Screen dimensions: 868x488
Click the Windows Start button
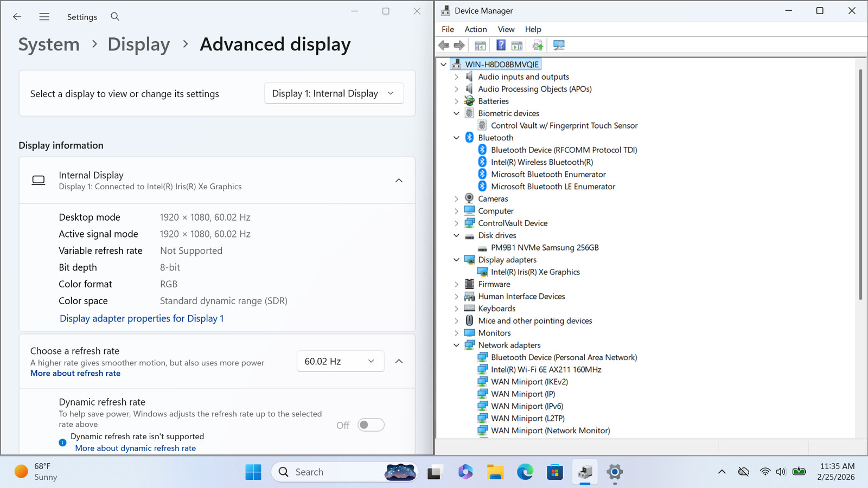(x=253, y=472)
